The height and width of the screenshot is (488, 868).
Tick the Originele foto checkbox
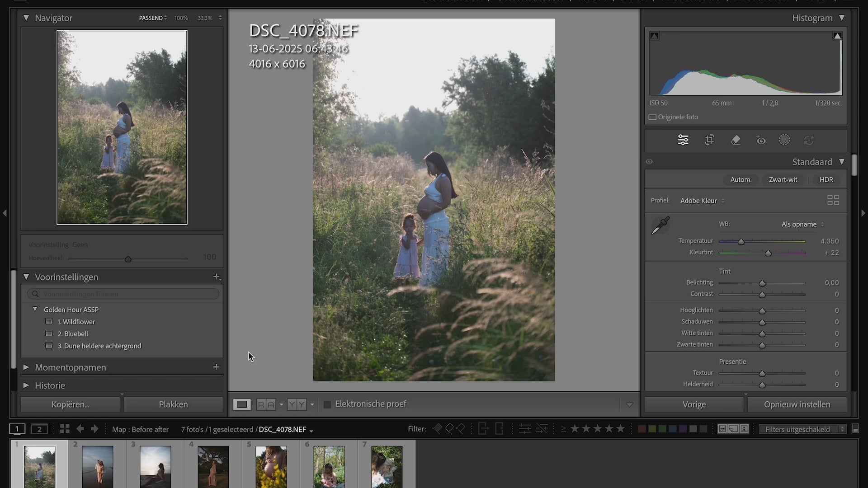pos(652,117)
